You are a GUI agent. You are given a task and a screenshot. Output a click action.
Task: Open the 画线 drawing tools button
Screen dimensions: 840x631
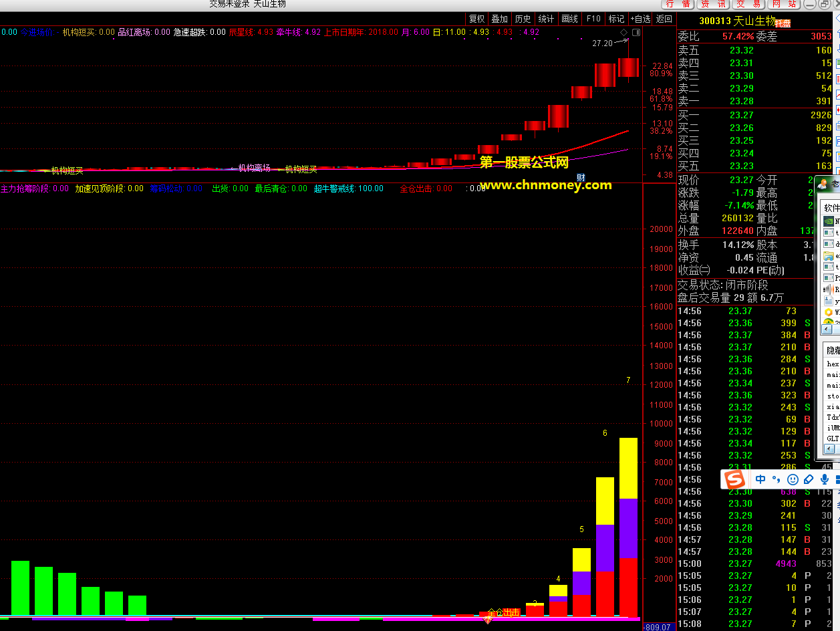click(x=569, y=19)
